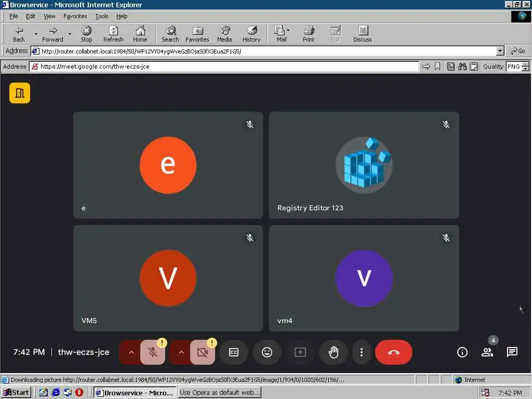Open the File menu
This screenshot has height=399, width=532.
pyautogui.click(x=14, y=16)
